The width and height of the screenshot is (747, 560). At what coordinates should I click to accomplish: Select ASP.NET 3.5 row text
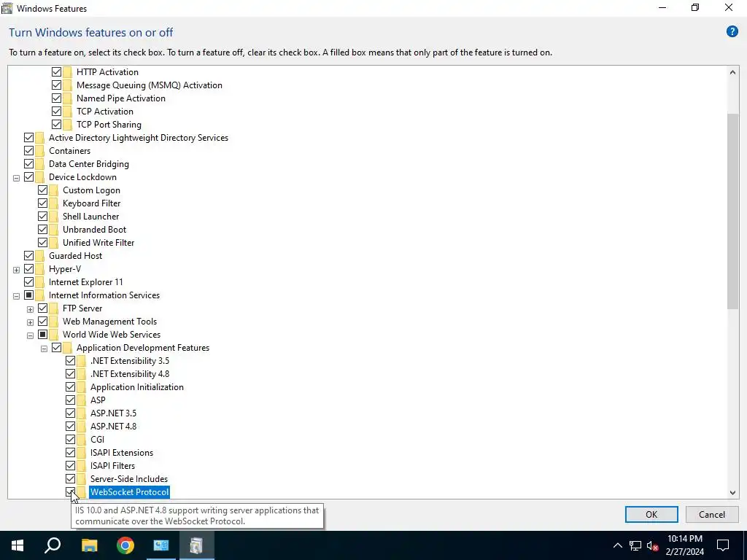coord(113,413)
